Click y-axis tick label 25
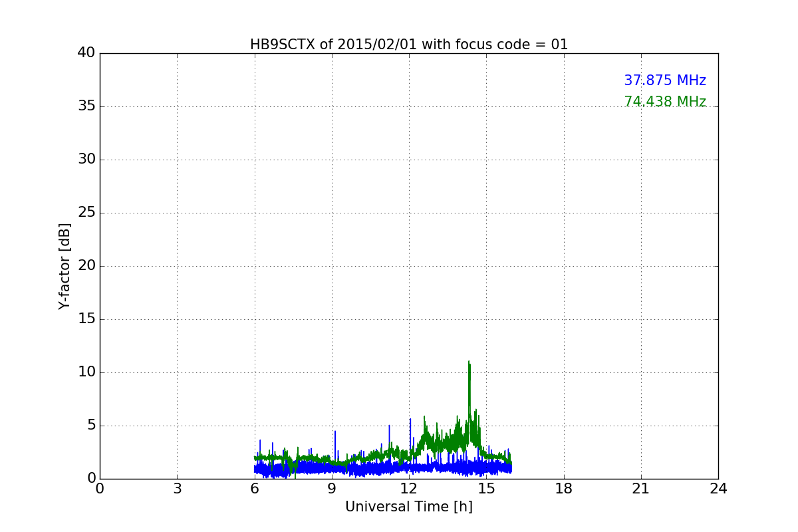The width and height of the screenshot is (798, 532). [86, 212]
